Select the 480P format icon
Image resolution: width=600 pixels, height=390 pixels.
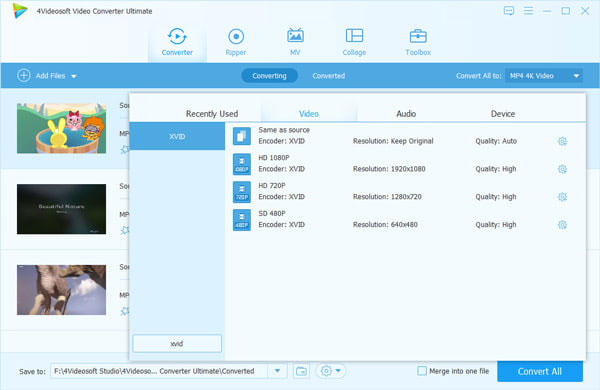point(242,220)
